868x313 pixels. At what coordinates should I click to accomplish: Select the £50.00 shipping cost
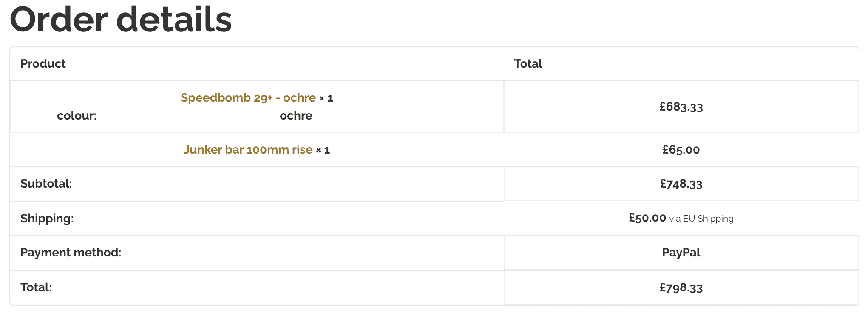coord(647,218)
